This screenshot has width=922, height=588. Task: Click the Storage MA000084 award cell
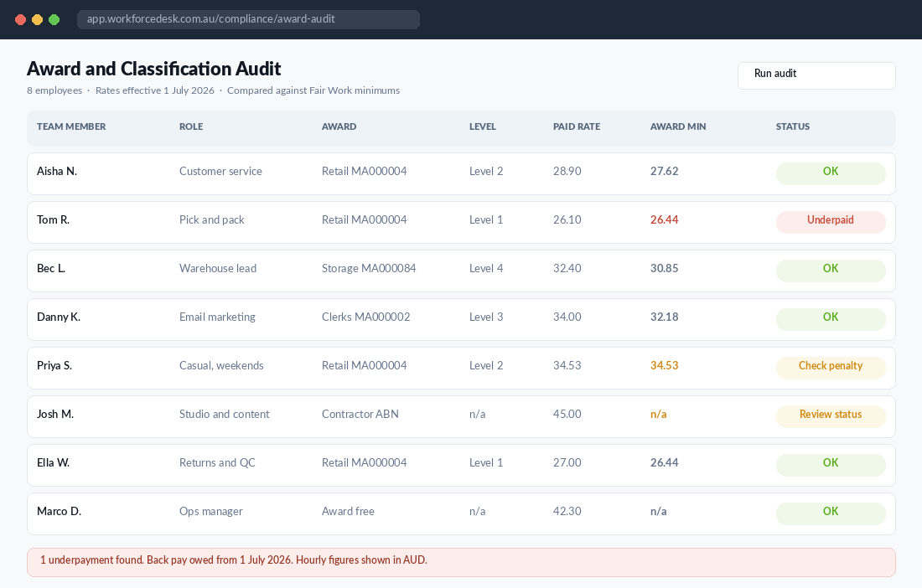[x=369, y=268]
